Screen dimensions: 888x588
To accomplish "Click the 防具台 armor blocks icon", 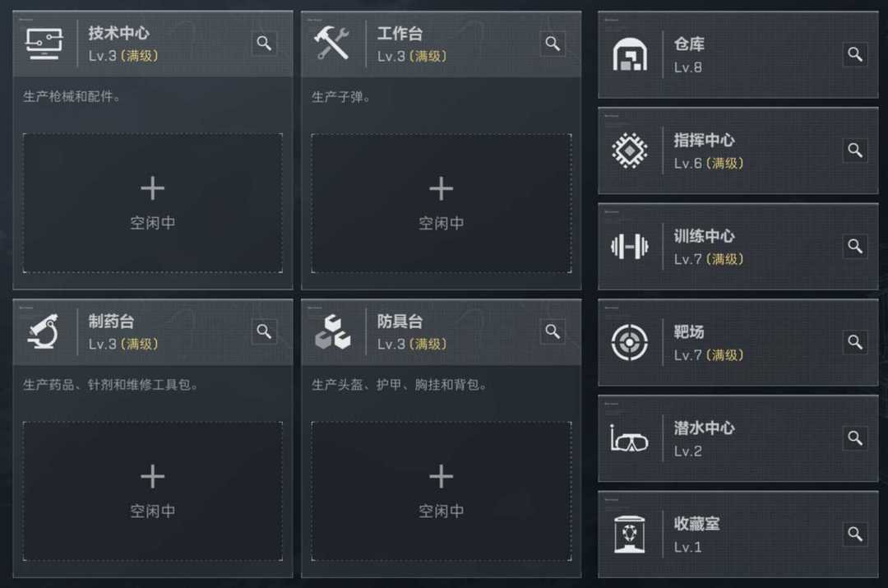I will tap(333, 331).
